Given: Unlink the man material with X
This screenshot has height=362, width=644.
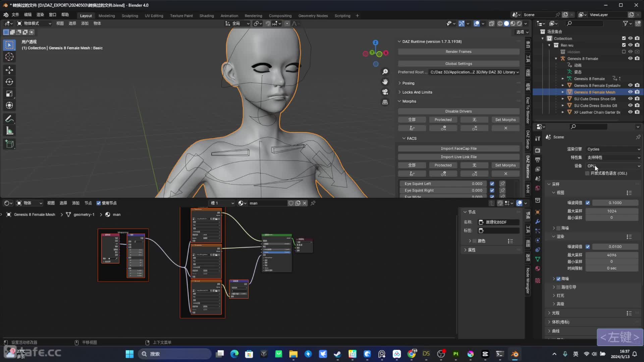Looking at the screenshot, I should click(x=305, y=203).
